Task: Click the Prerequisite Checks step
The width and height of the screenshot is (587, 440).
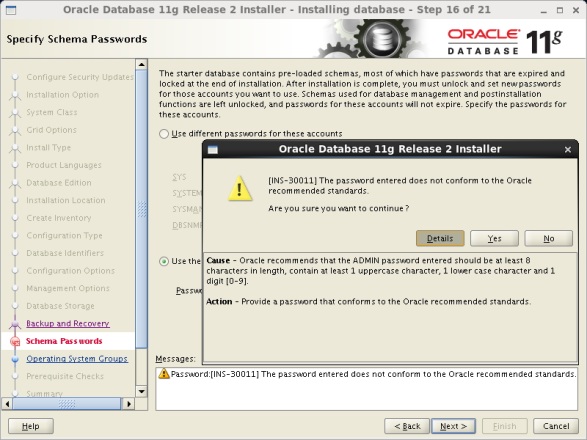Action: coord(65,376)
